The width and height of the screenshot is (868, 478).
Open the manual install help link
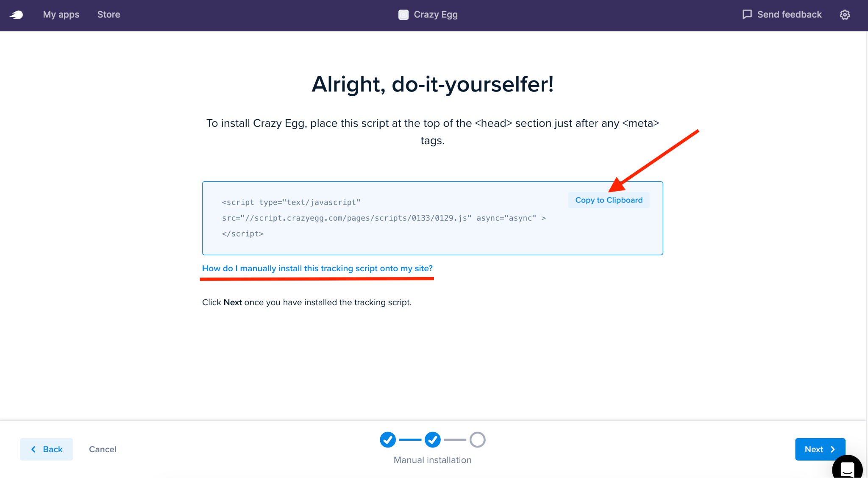[x=317, y=268]
